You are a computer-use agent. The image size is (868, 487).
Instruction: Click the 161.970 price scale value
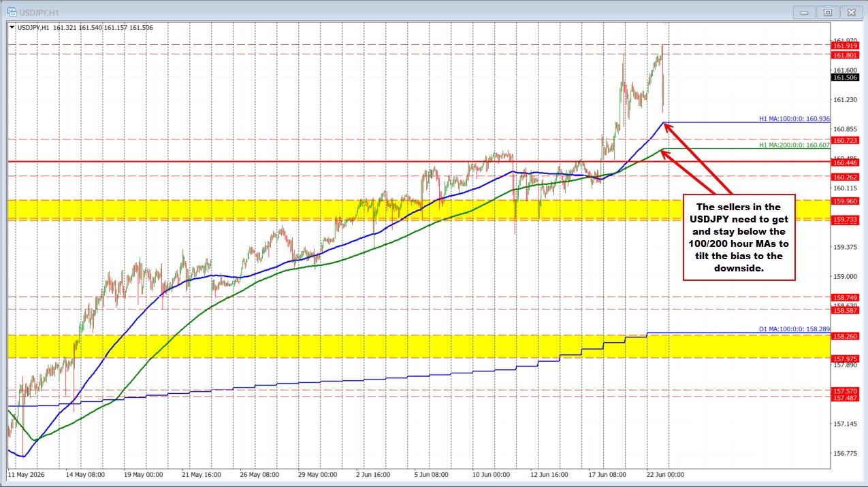point(845,40)
